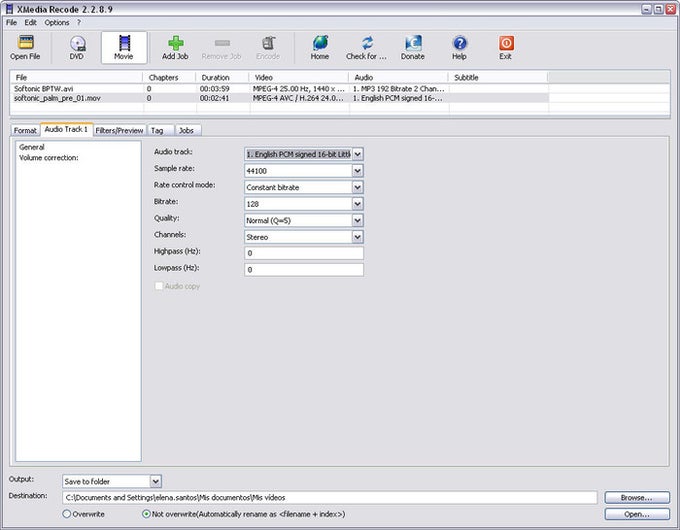Select the Audio Track 1 tab
The height and width of the screenshot is (530, 680).
point(66,129)
